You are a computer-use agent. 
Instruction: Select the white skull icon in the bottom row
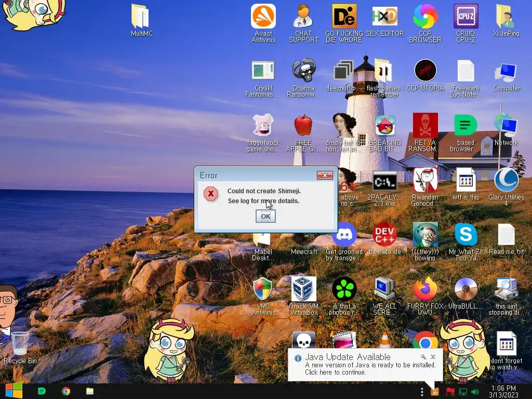pos(303,340)
